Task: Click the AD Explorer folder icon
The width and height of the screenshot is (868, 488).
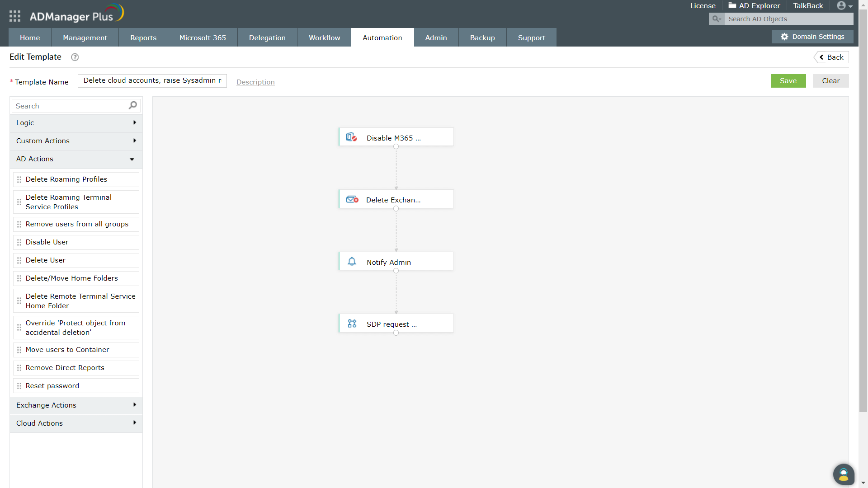Action: point(732,5)
